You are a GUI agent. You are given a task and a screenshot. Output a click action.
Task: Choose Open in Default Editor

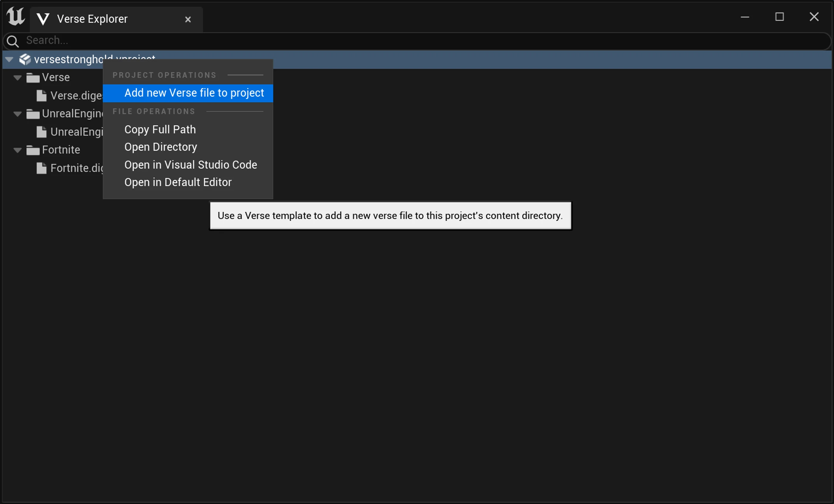click(188, 182)
